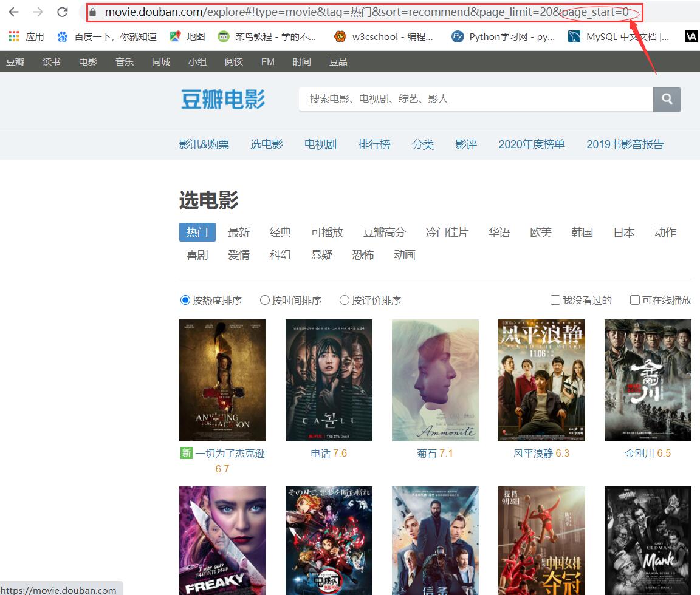Viewport: 700px width, 595px height.
Task: Select the 可播放 tag
Action: click(x=328, y=233)
